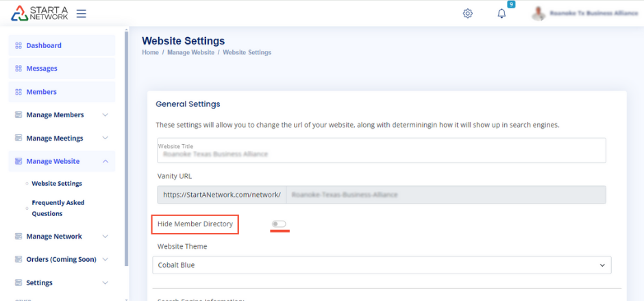Click the Members sidebar icon
Viewport: 644px width, 301px height.
(x=18, y=92)
